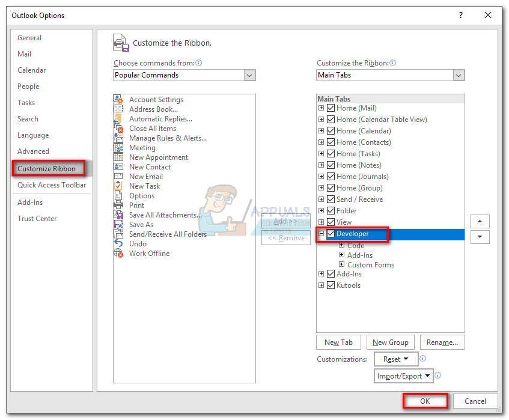Click the info icon next to Reset
The width and height of the screenshot is (509, 420).
tap(422, 358)
